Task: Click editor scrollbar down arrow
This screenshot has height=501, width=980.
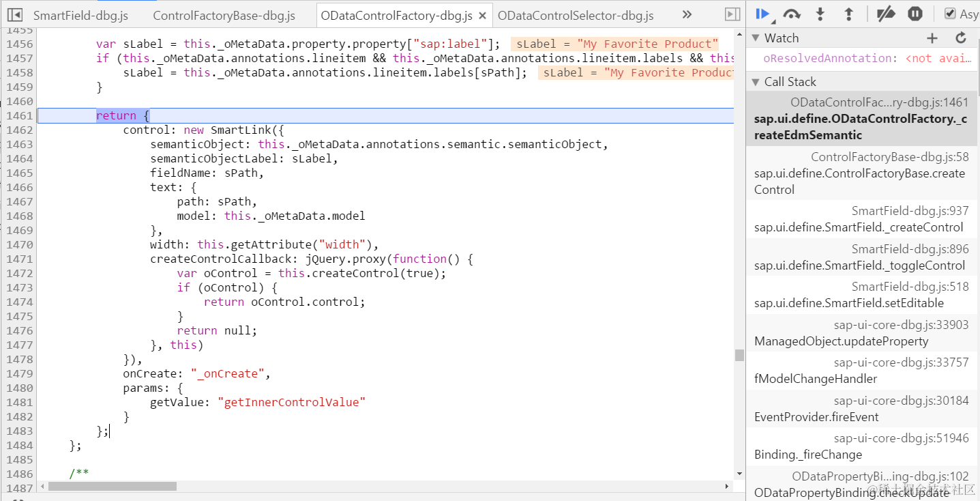Action: pyautogui.click(x=739, y=474)
